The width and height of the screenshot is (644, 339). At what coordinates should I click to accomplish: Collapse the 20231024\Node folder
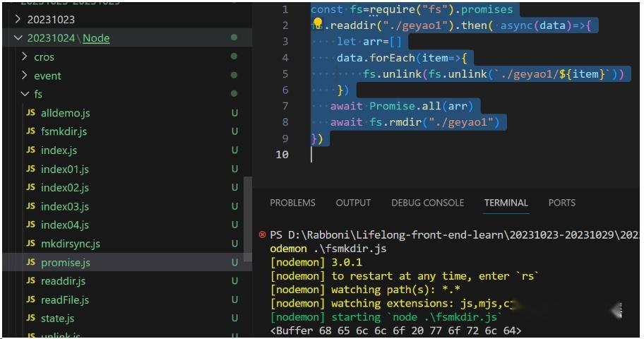tap(18, 38)
